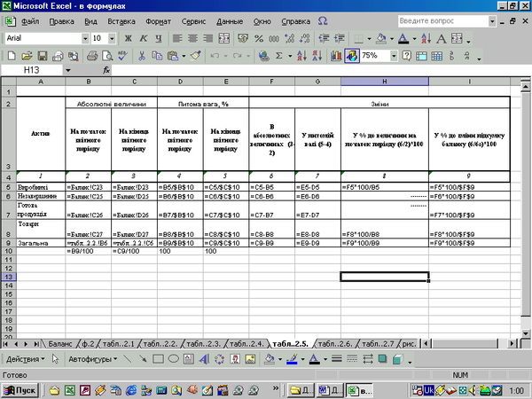
Task: Switch to sheet tab табл..2.1
Action: 118,344
